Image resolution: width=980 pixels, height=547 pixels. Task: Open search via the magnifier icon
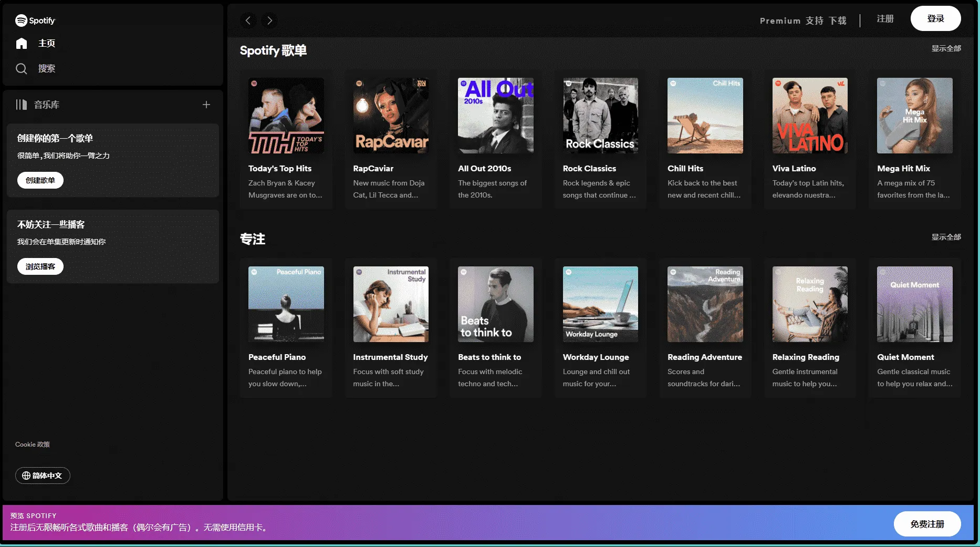click(x=22, y=69)
